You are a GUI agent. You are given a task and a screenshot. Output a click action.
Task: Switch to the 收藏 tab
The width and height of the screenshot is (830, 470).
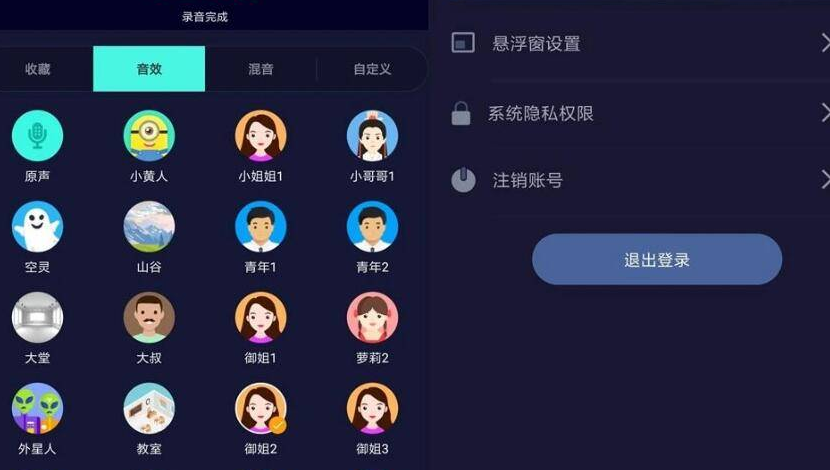38,69
